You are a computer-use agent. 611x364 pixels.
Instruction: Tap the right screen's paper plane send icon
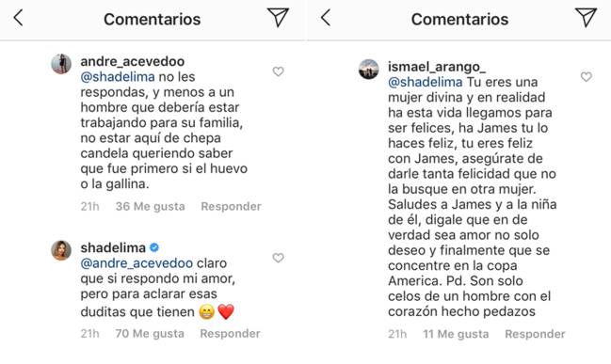coord(586,18)
